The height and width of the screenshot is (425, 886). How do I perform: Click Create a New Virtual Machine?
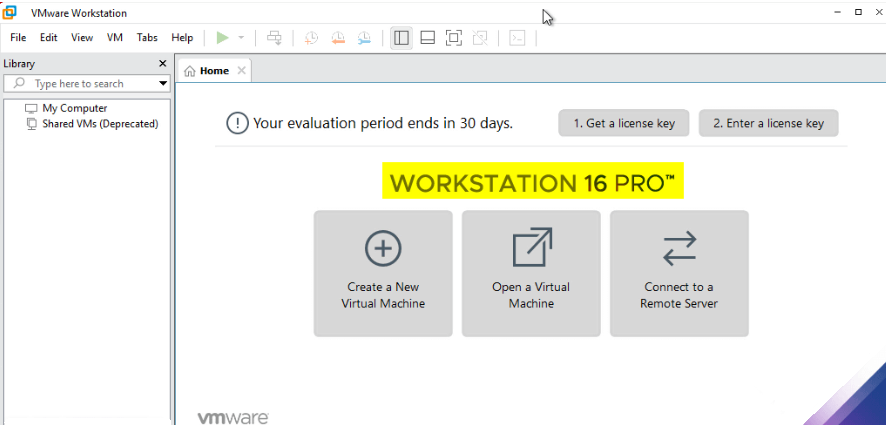click(x=383, y=274)
